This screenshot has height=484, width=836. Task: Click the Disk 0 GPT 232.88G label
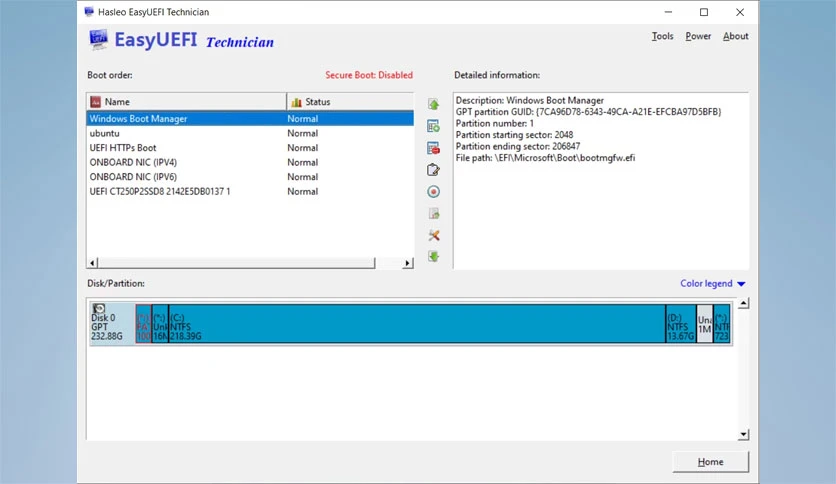coord(107,327)
